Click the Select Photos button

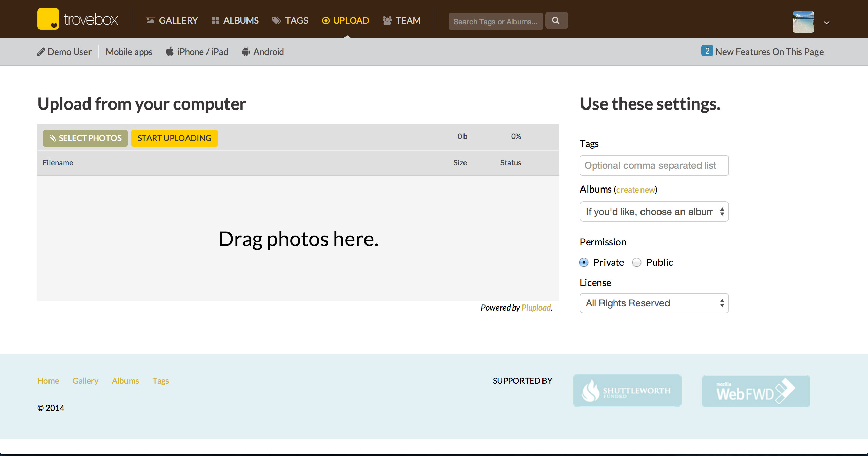(x=85, y=138)
